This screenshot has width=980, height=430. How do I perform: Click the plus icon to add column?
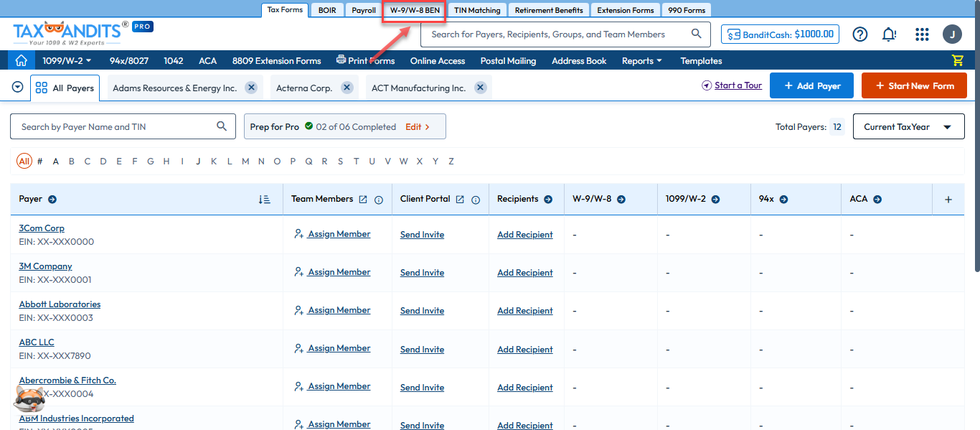(x=948, y=200)
